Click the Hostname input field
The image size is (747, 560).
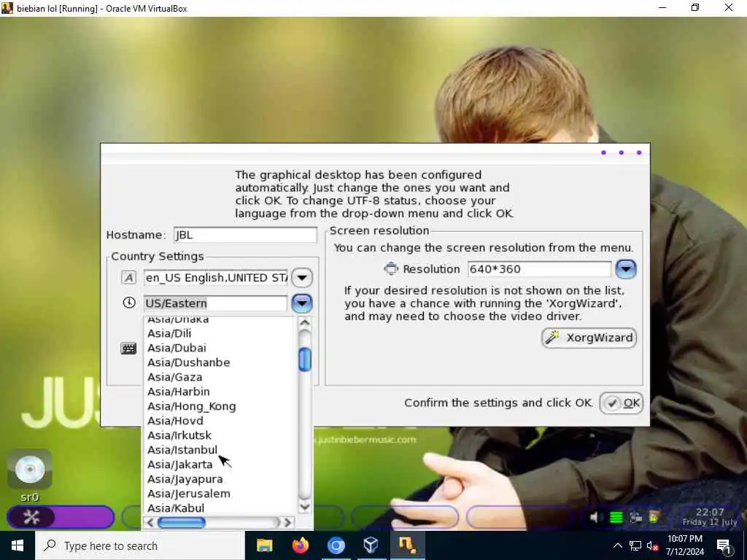[245, 235]
